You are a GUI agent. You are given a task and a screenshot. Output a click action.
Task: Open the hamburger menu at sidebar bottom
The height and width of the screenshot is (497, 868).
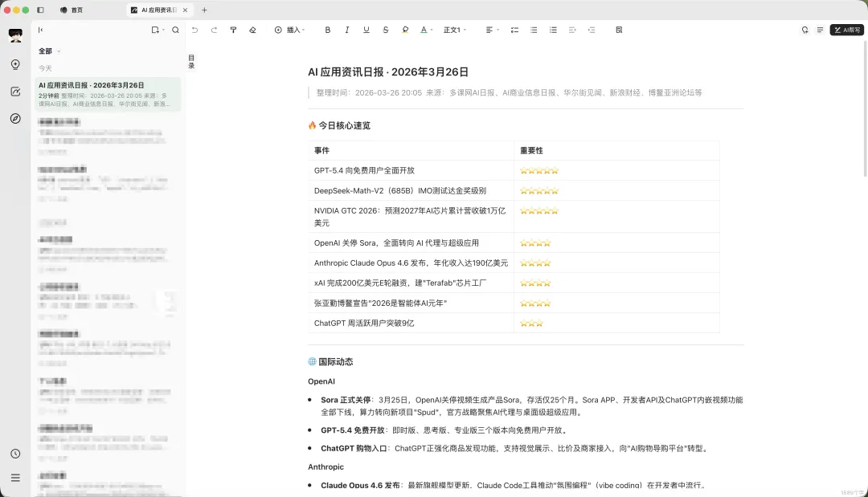point(15,478)
